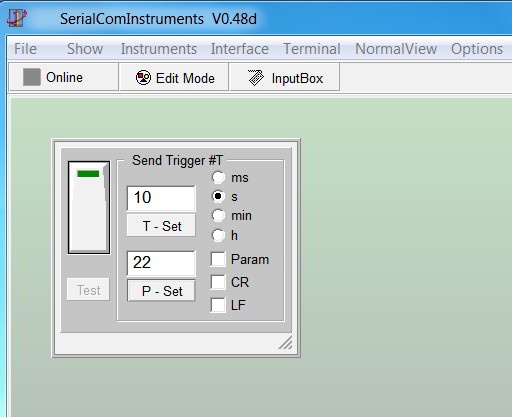Select the min time unit radio button
The width and height of the screenshot is (512, 417).
pyautogui.click(x=218, y=216)
